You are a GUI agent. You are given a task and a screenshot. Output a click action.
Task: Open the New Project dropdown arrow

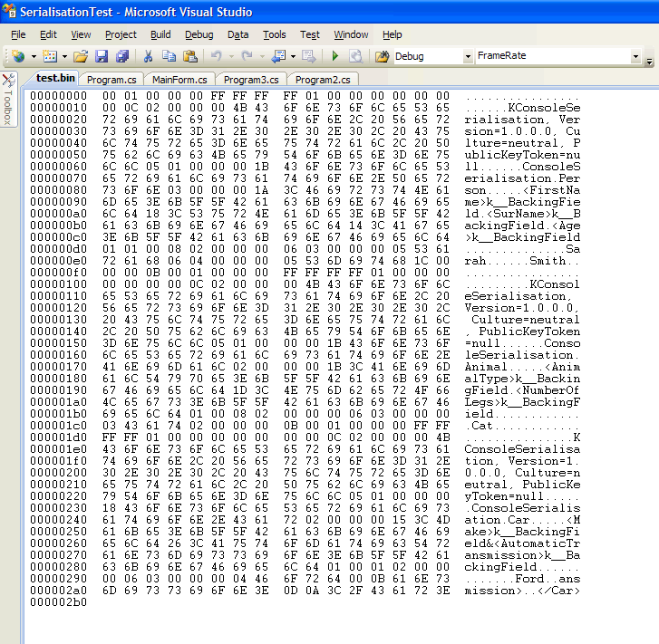click(34, 56)
